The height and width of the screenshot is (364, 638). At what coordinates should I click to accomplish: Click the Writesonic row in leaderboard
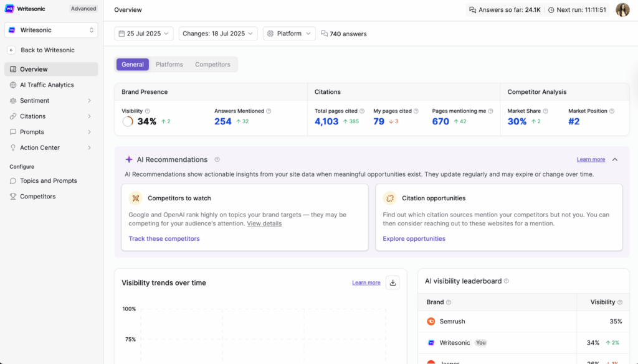pyautogui.click(x=523, y=343)
